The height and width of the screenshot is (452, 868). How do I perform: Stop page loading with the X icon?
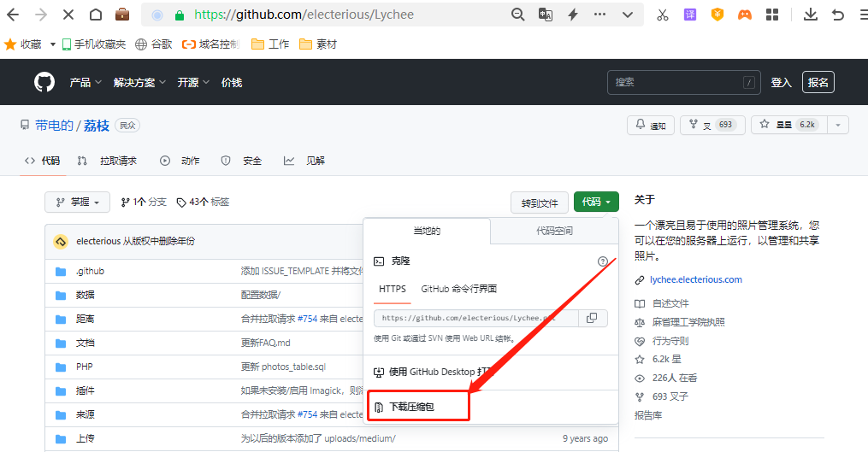68,15
